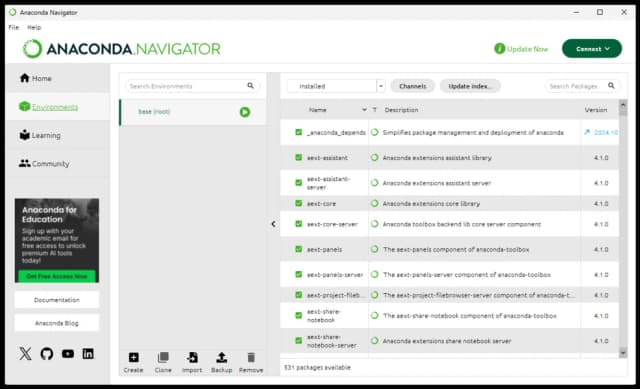
Task: Select the base (root) environment row
Action: (193, 112)
